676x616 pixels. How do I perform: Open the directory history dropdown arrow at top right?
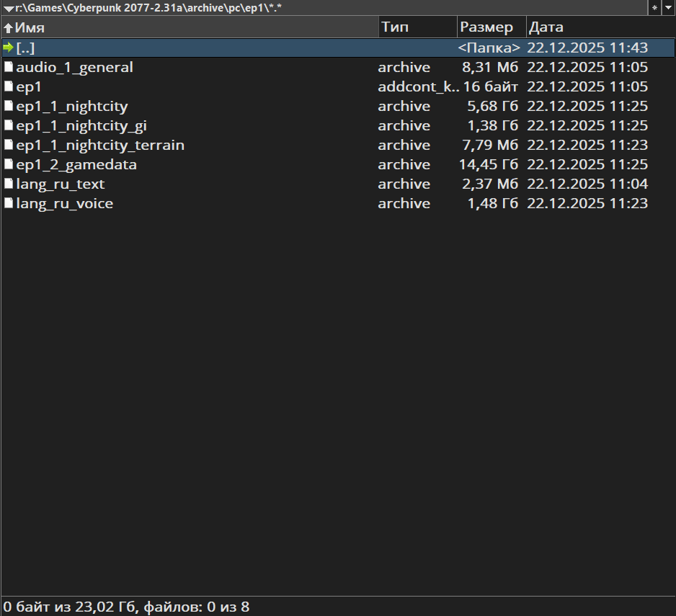tap(668, 7)
